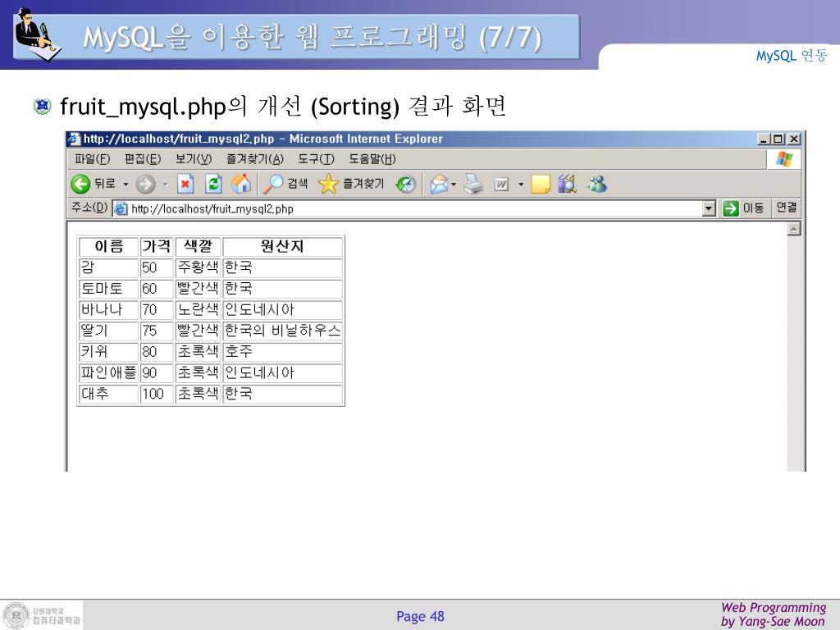Open the Back button history dropdown arrow
Image resolution: width=840 pixels, height=630 pixels.
click(126, 185)
